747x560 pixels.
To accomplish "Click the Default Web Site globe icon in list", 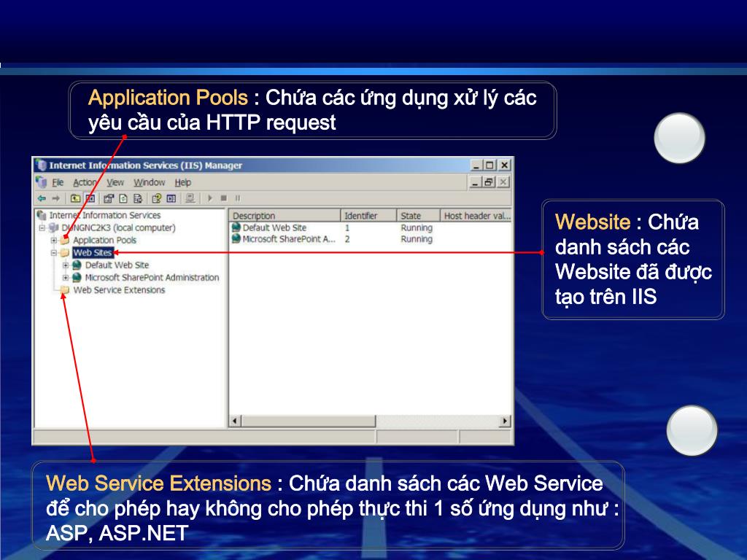I will coord(236,227).
